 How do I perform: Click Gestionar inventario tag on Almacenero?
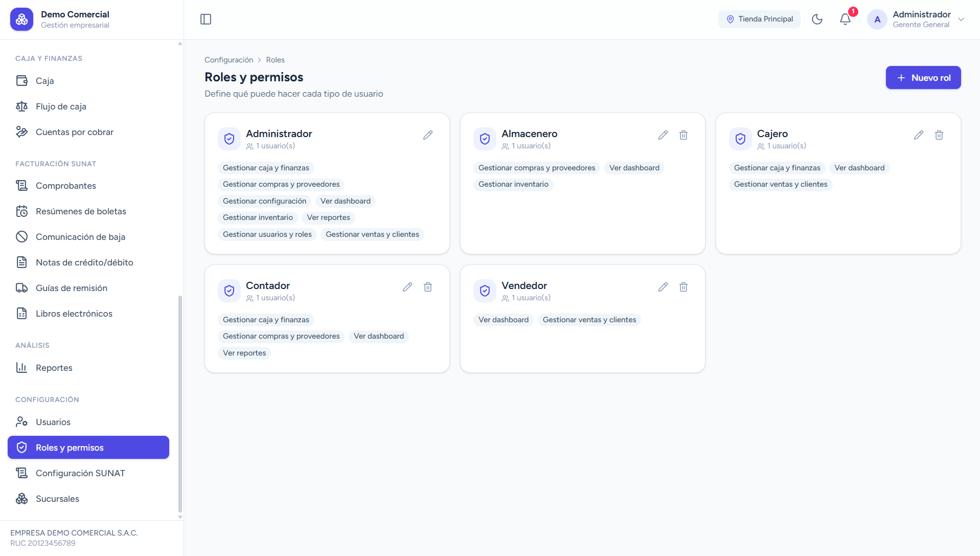513,184
